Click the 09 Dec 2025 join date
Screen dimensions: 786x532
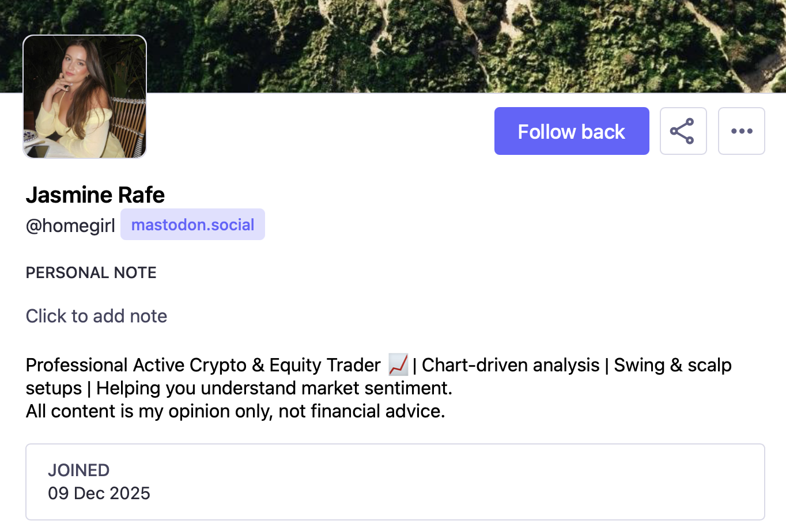(x=99, y=493)
